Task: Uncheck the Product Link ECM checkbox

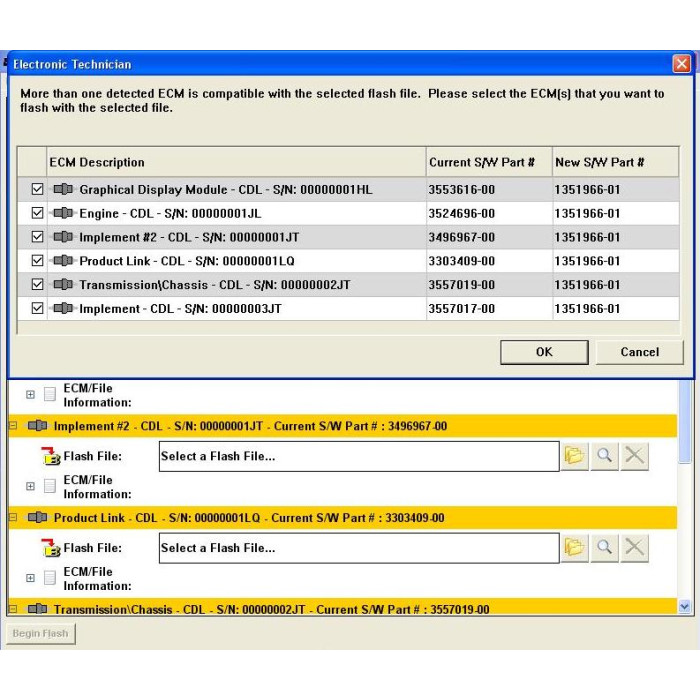Action: click(x=38, y=261)
